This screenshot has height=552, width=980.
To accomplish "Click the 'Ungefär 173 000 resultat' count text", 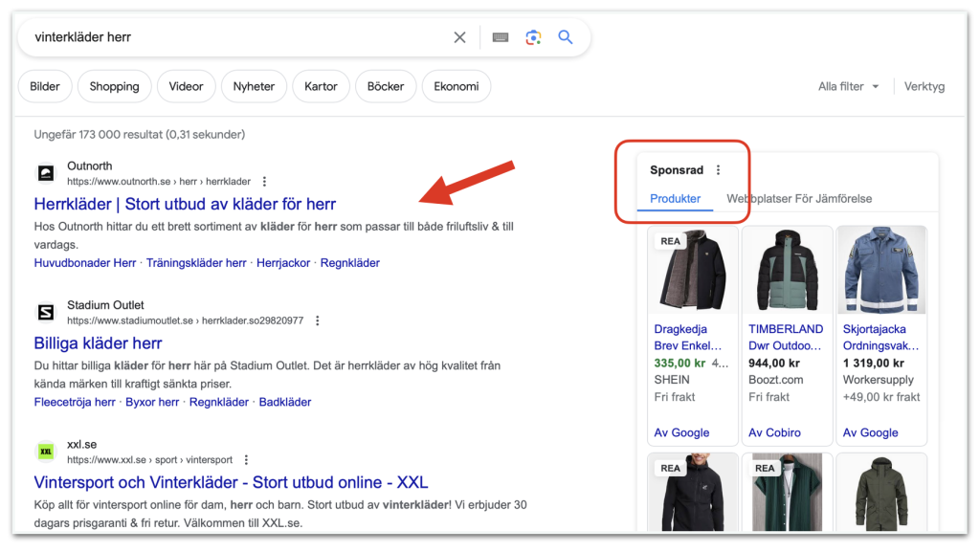I will 140,134.
